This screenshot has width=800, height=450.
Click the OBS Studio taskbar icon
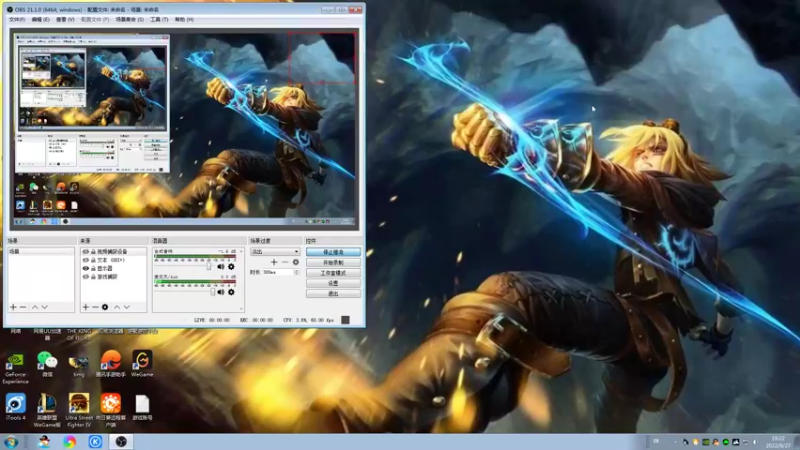[x=121, y=442]
